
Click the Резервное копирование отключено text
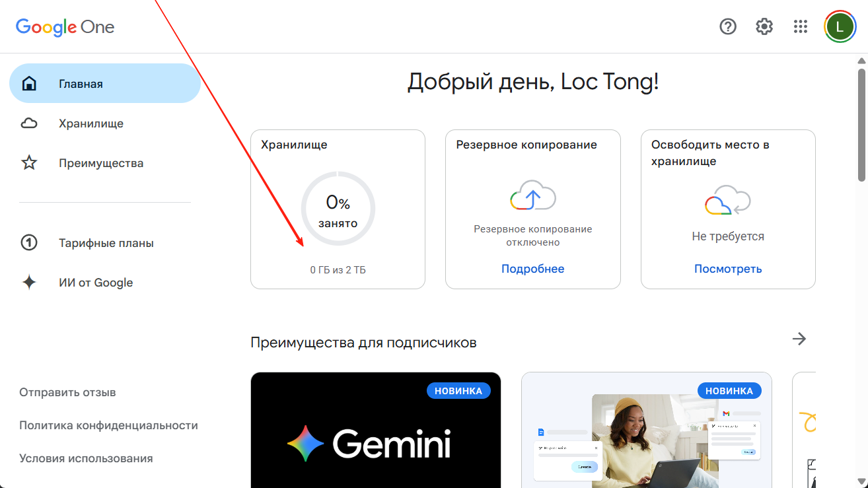[533, 236]
